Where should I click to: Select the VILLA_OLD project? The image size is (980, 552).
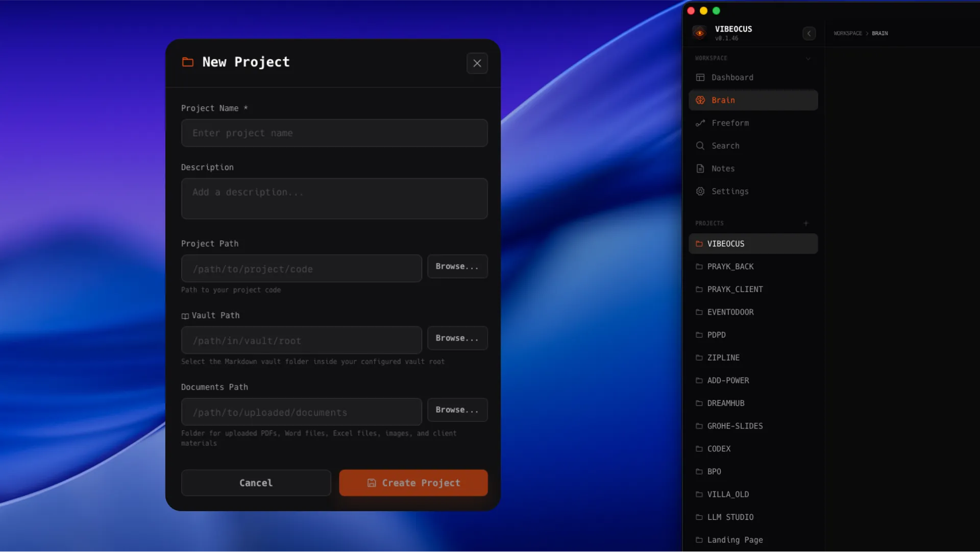(x=753, y=495)
